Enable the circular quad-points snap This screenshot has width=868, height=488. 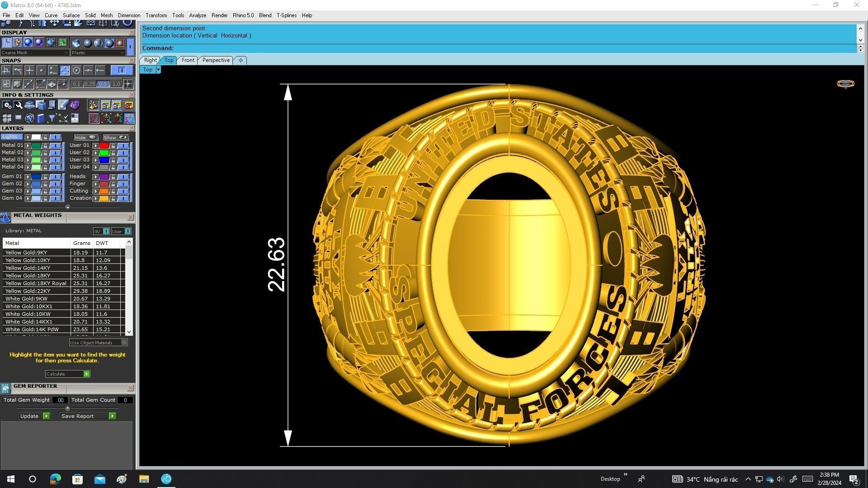coord(65,70)
